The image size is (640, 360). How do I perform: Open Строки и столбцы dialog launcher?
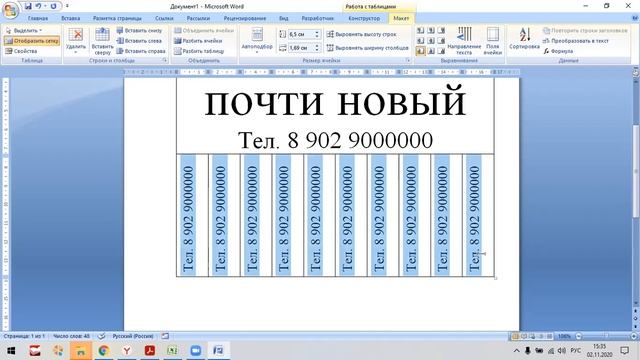pos(165,60)
